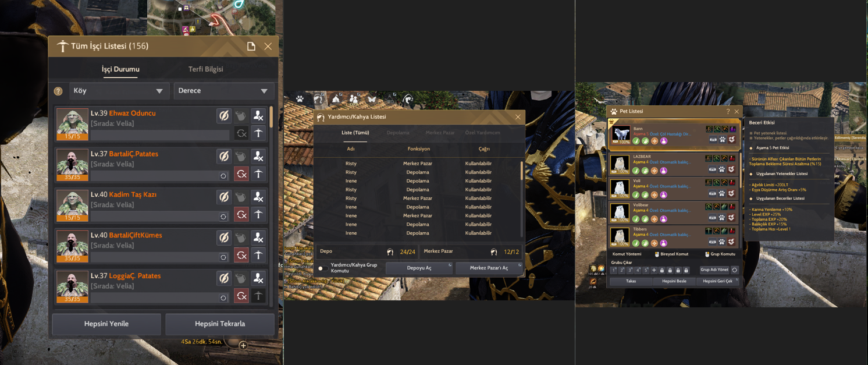Click pickaxe work icon for Ehwaz Oduncu

click(x=258, y=133)
